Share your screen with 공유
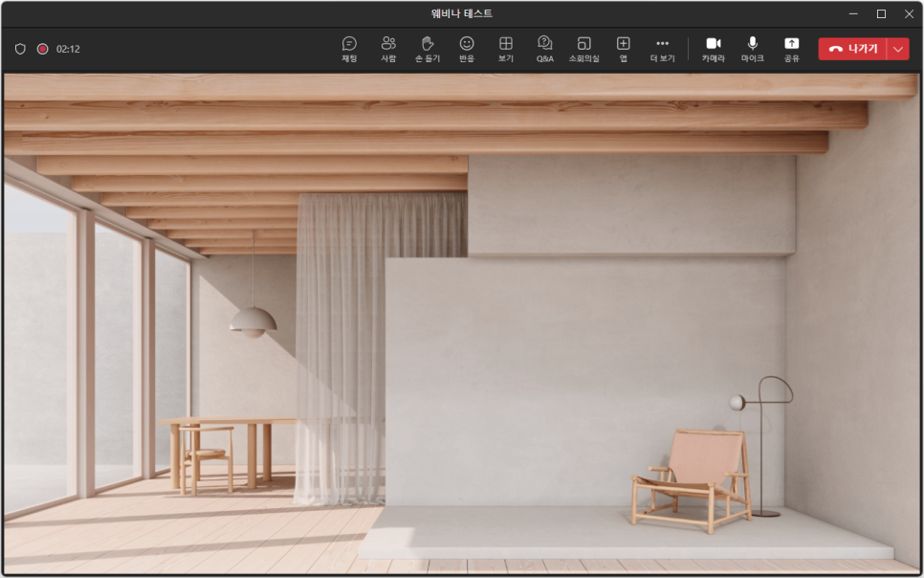Image resolution: width=924 pixels, height=578 pixels. pyautogui.click(x=791, y=49)
